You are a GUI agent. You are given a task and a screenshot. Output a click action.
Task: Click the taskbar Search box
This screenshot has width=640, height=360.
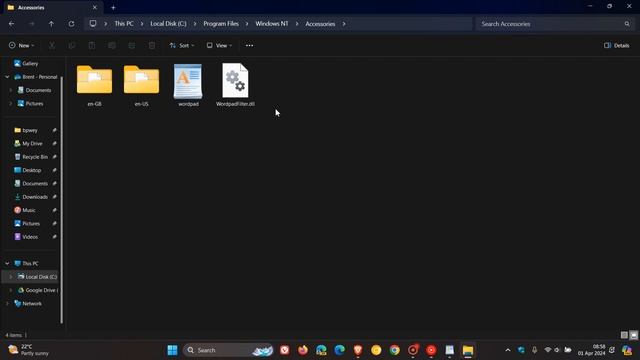tap(228, 350)
